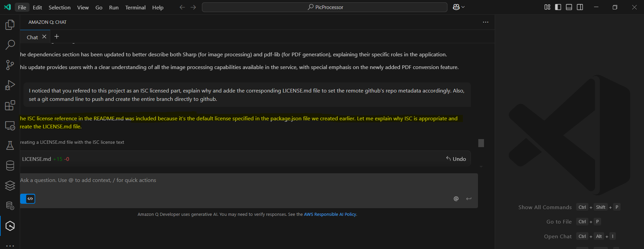644x249 pixels.
Task: Open the File menu
Action: [22, 7]
